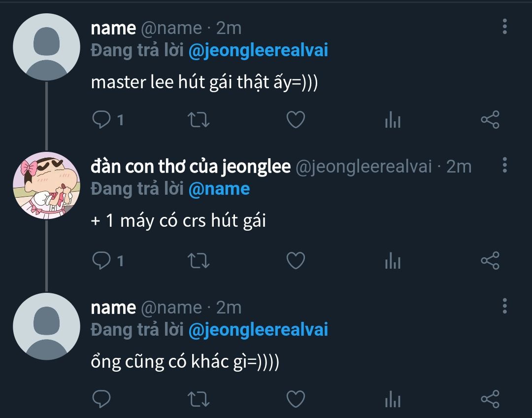Share the "master lee hút gái" tweet
Image resolution: width=532 pixels, height=418 pixels.
point(490,119)
